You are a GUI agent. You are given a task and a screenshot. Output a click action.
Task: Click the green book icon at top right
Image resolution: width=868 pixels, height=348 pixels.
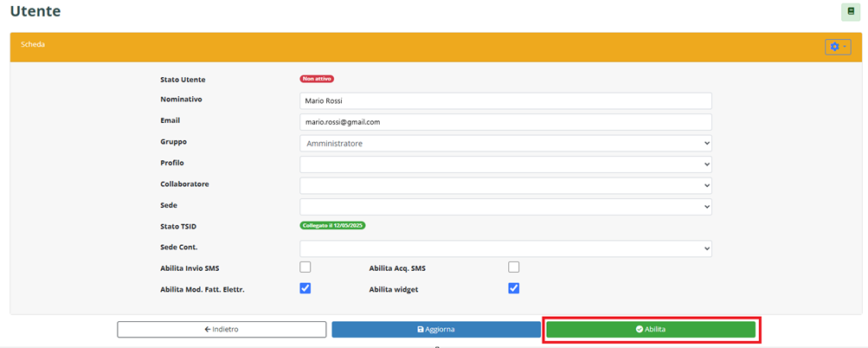click(x=850, y=12)
